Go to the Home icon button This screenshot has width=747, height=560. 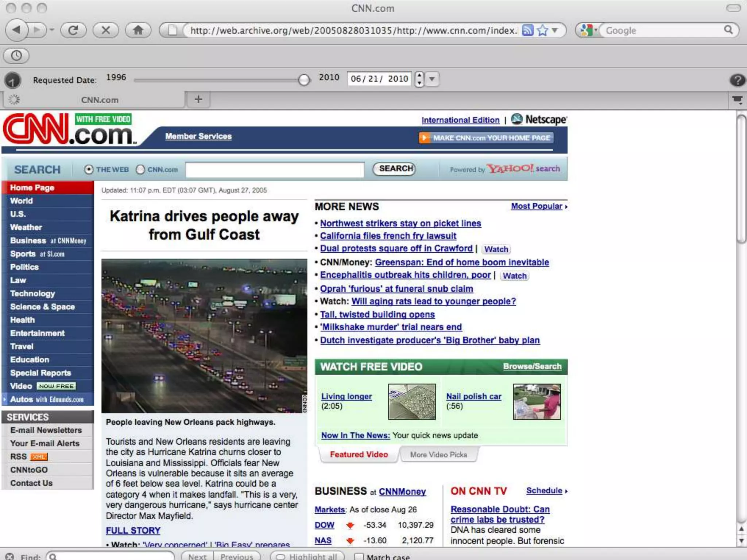138,30
